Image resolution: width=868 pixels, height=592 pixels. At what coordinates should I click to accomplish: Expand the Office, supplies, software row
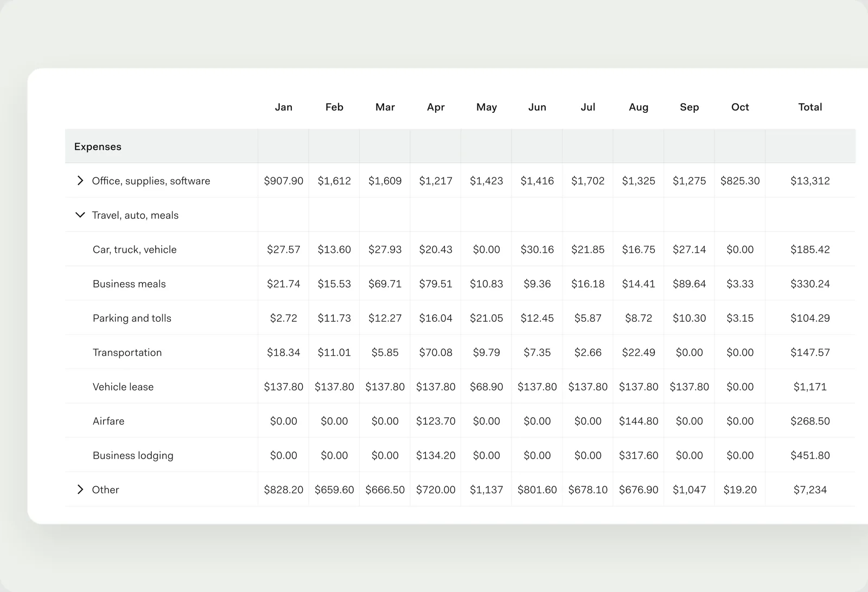80,181
